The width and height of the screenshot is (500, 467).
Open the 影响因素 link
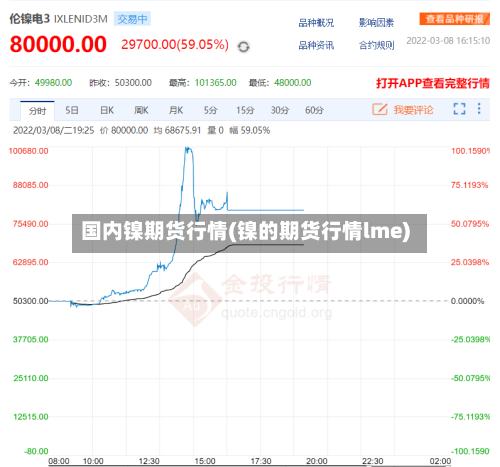coord(376,23)
